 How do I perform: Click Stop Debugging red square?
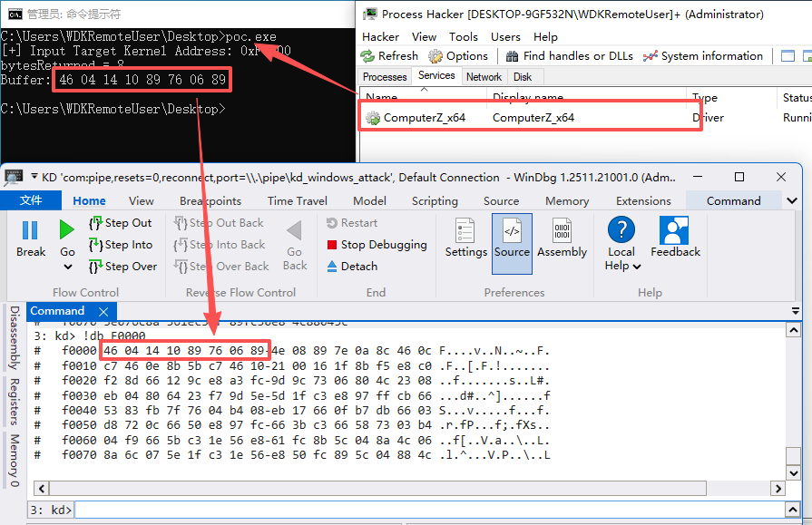point(332,245)
